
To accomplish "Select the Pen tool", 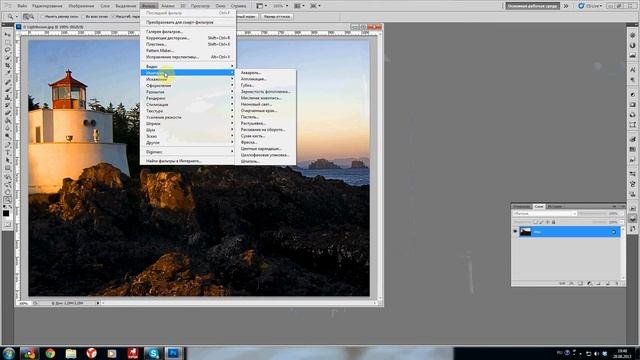I will pos(7,144).
